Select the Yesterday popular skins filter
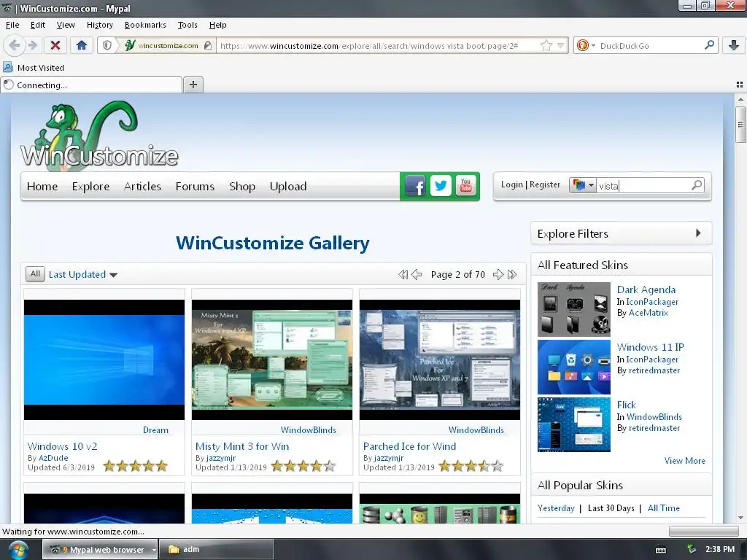The height and width of the screenshot is (560, 747). pos(556,508)
